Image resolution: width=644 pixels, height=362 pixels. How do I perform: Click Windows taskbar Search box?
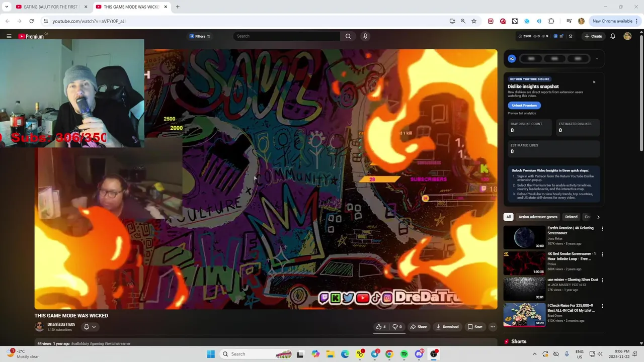coord(257,354)
